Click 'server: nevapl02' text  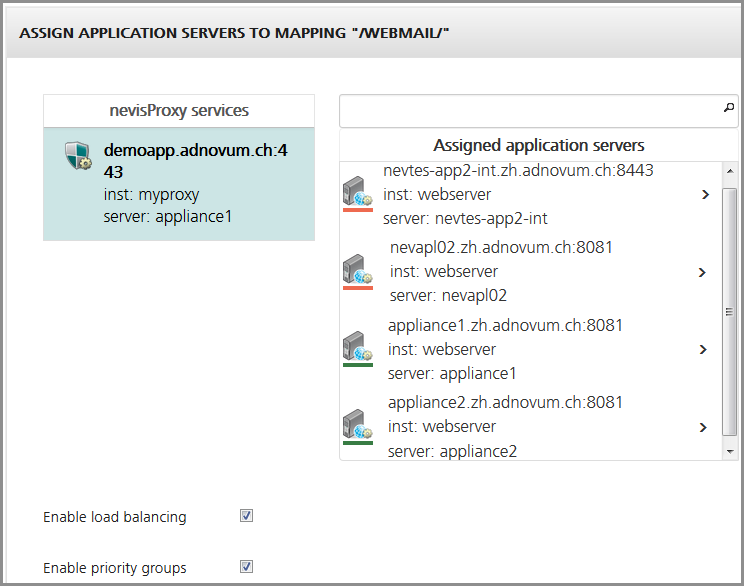pyautogui.click(x=448, y=296)
